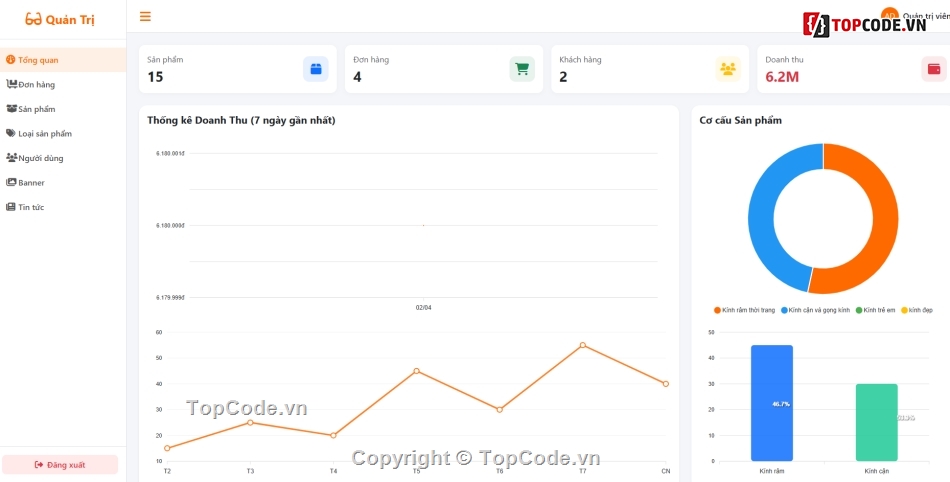Open the Banner sidebar item
This screenshot has width=950, height=482.
click(x=63, y=182)
